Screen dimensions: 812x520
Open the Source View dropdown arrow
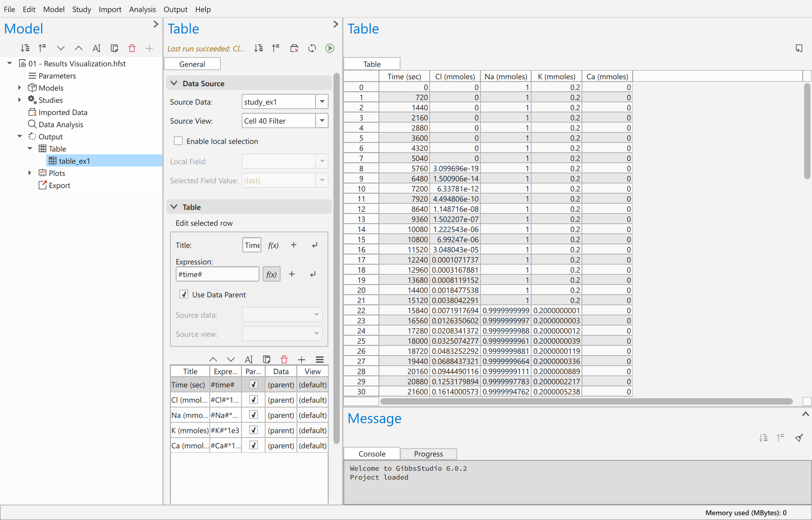click(322, 120)
